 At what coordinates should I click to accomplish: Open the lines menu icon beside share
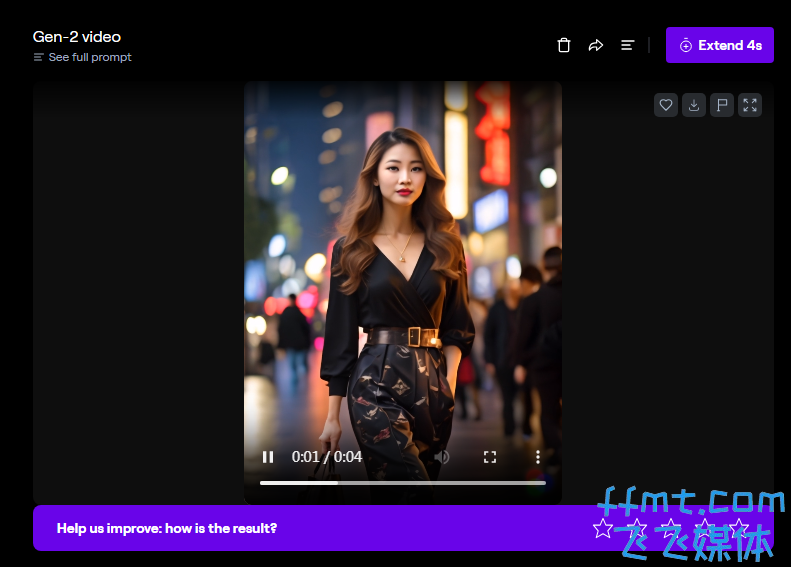coord(628,45)
